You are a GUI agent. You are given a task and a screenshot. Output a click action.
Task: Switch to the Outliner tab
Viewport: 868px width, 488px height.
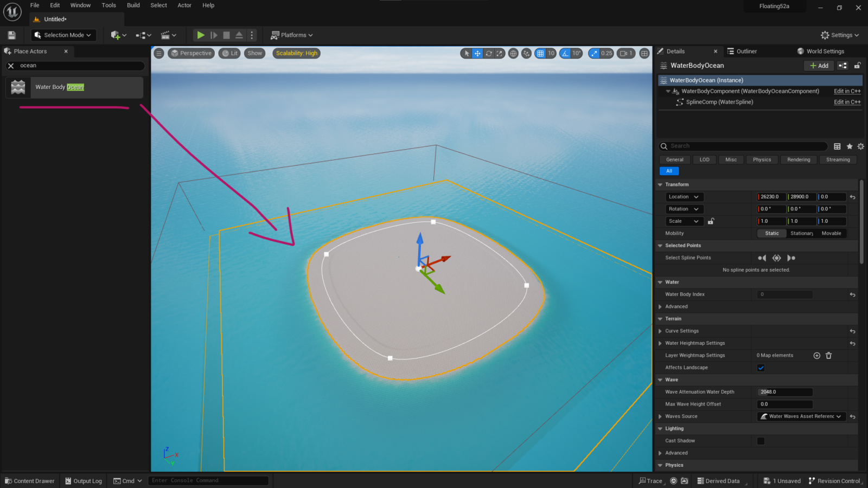[x=746, y=51]
